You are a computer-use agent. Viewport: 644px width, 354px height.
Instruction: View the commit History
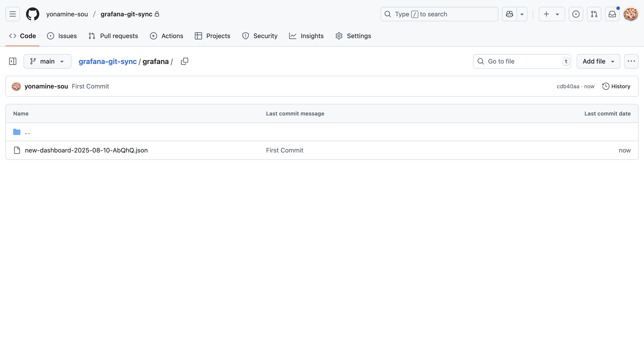616,86
